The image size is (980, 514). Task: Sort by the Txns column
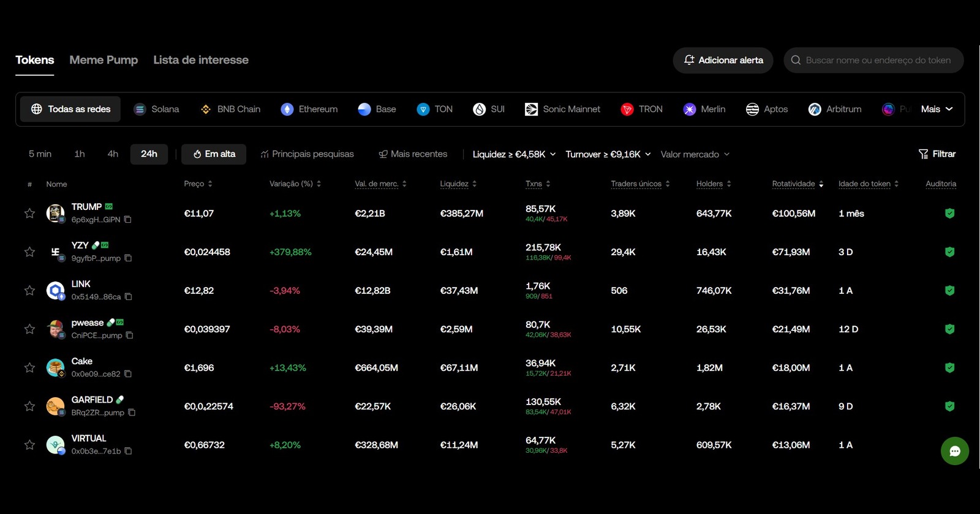[x=538, y=184]
